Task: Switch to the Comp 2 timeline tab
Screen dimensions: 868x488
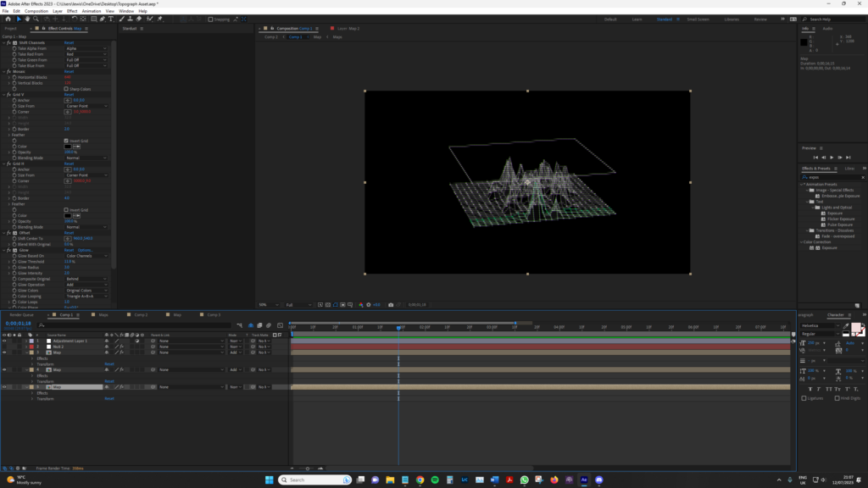Action: (141, 315)
